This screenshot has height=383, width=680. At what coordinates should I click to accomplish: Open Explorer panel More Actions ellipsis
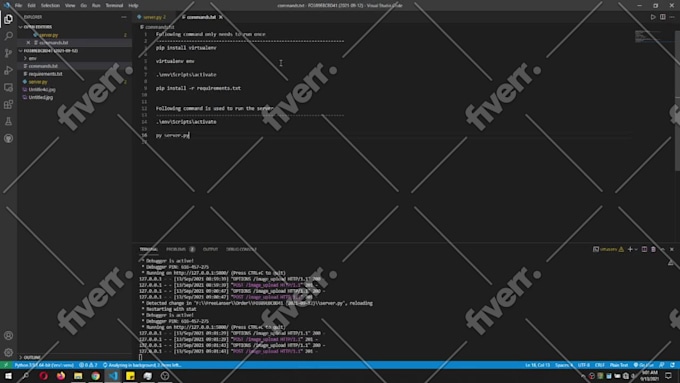[124, 17]
